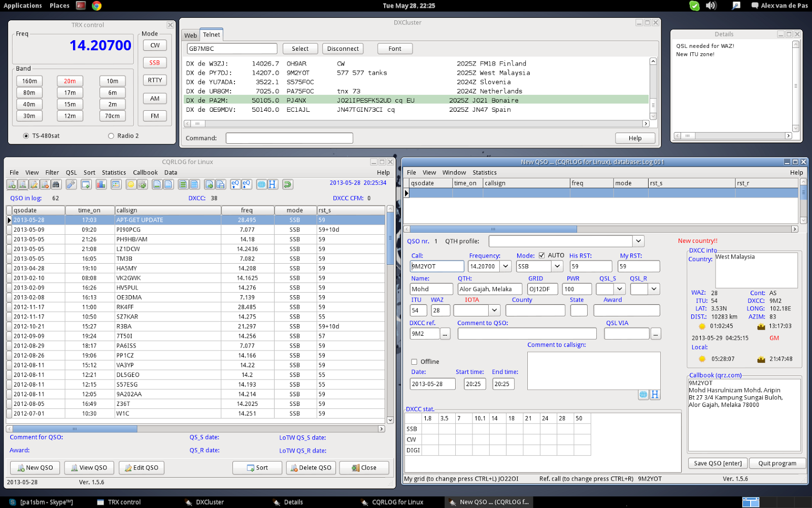The height and width of the screenshot is (508, 812).
Task: Enable the Offline checkbox
Action: pyautogui.click(x=414, y=362)
